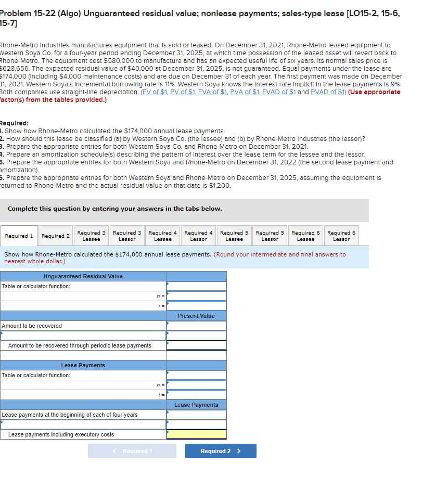Open the PVA of $1 table link

coord(245,92)
